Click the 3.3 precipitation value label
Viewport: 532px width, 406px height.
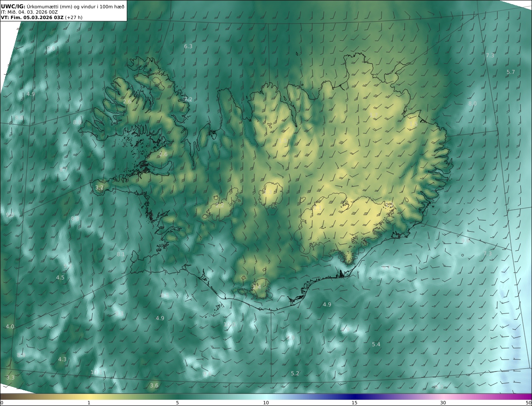pos(10,377)
